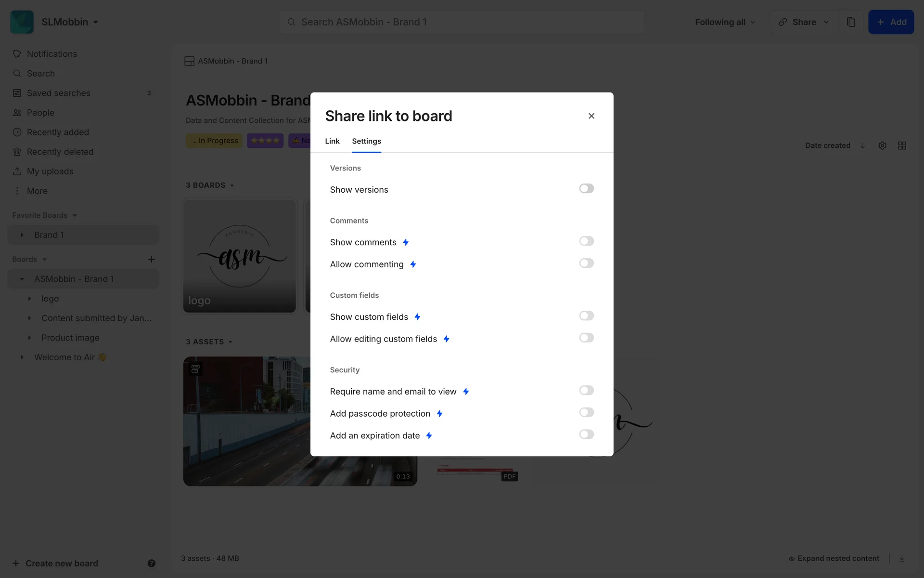The height and width of the screenshot is (578, 924).
Task: Expand the Following all dropdown
Action: (725, 22)
